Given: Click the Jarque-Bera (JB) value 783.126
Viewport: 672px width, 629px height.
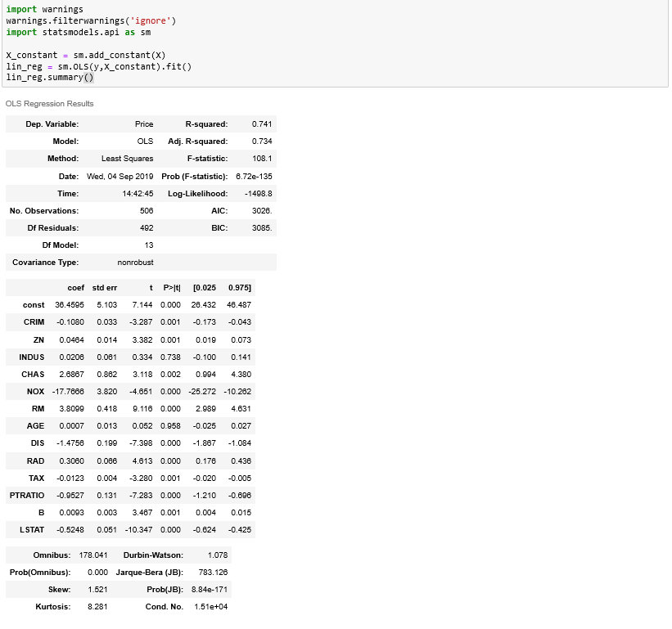Looking at the screenshot, I should [213, 572].
